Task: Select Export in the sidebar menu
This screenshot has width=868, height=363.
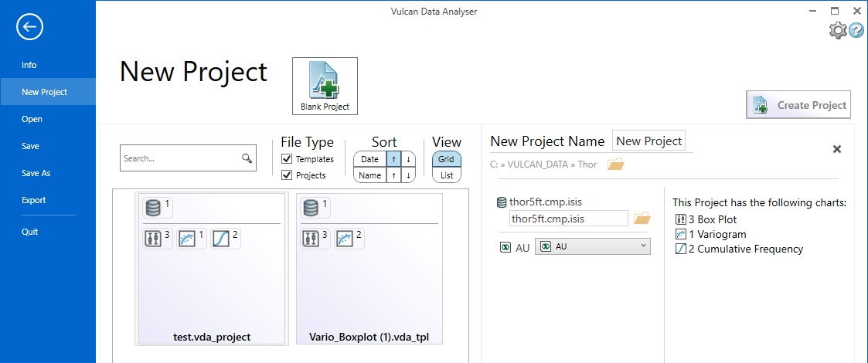Action: [x=33, y=200]
